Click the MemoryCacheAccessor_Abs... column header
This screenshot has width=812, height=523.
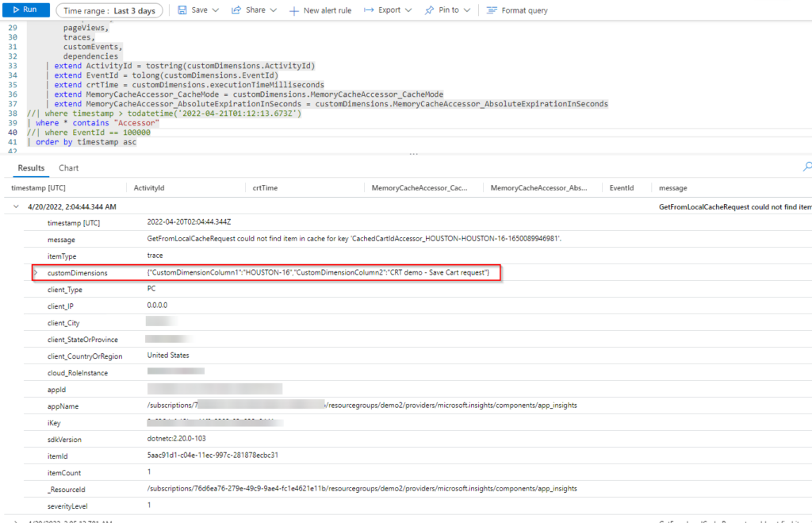pyautogui.click(x=538, y=188)
